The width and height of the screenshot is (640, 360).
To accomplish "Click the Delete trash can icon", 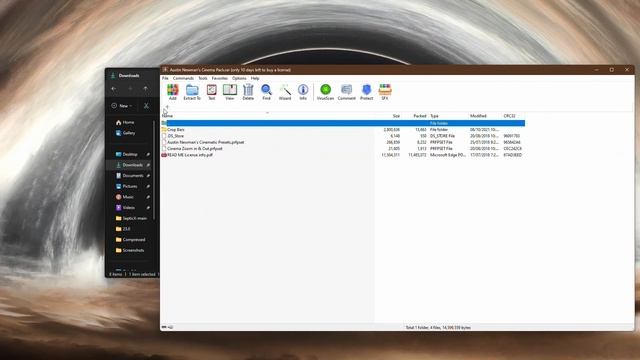I will (x=248, y=92).
